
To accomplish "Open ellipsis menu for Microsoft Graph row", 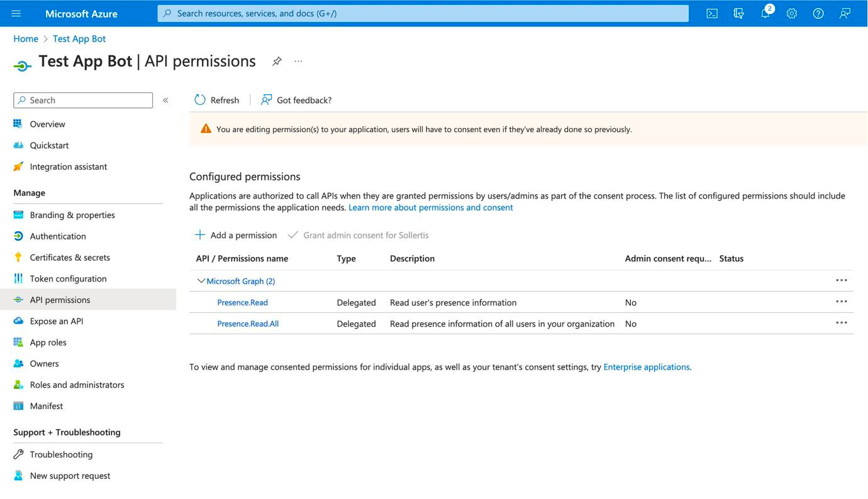I will tap(841, 280).
